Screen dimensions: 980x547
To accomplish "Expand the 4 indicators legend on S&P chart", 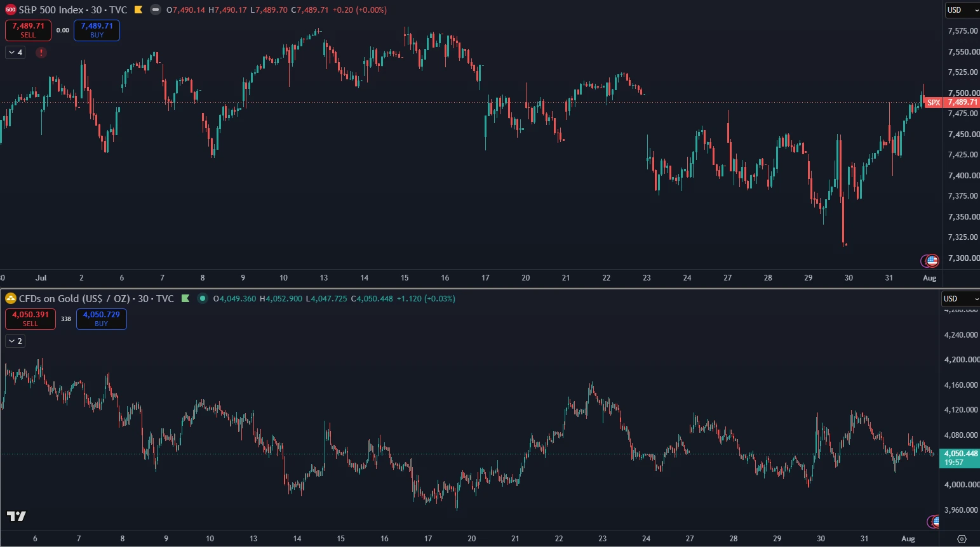I will coord(15,53).
